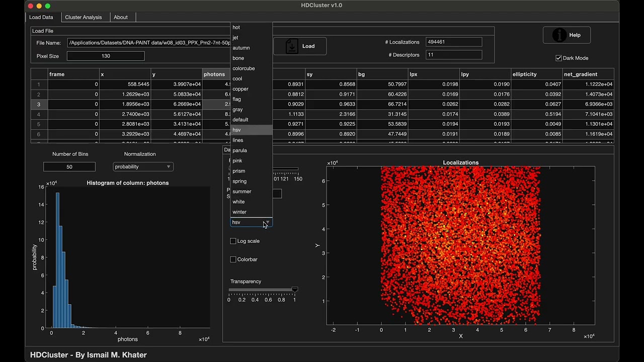Select colorcube in the colormap list
This screenshot has width=644, height=362.
click(251, 68)
